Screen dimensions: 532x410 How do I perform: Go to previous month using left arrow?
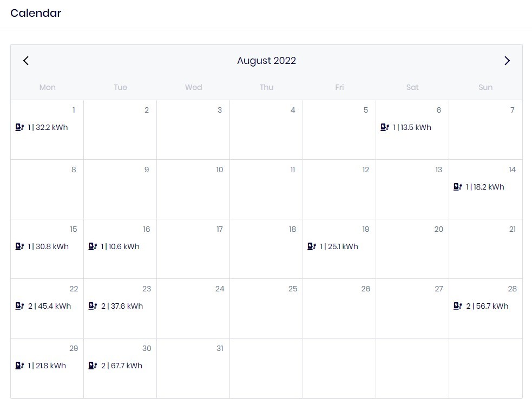26,61
